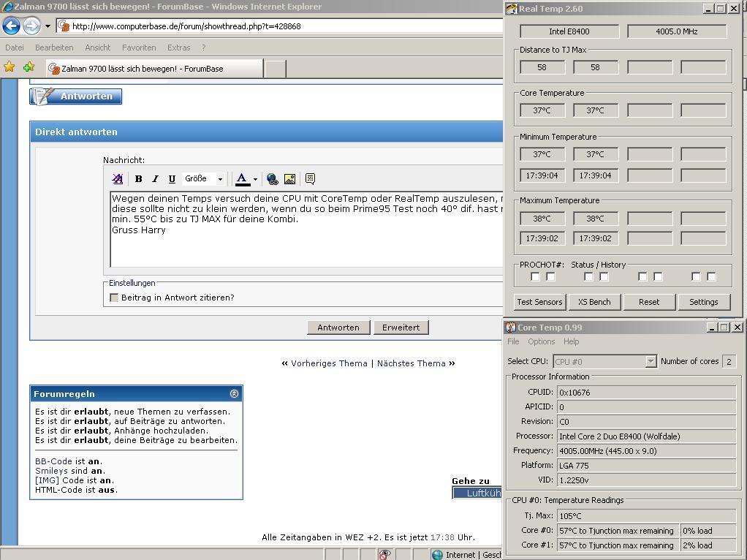The width and height of the screenshot is (747, 560).
Task: Open the Options menu in Core Temp
Action: pyautogui.click(x=541, y=341)
